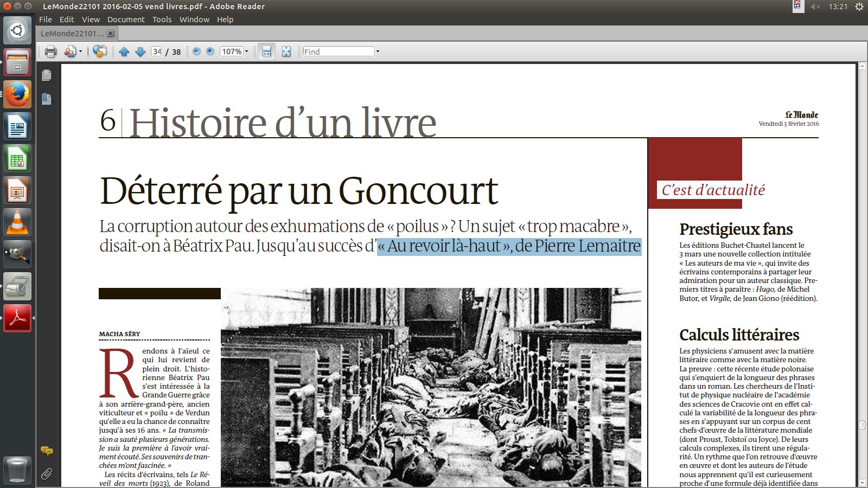Screen dimensions: 868x488
Task: Click the globe share-screen icon in toolbar
Action: [x=99, y=52]
